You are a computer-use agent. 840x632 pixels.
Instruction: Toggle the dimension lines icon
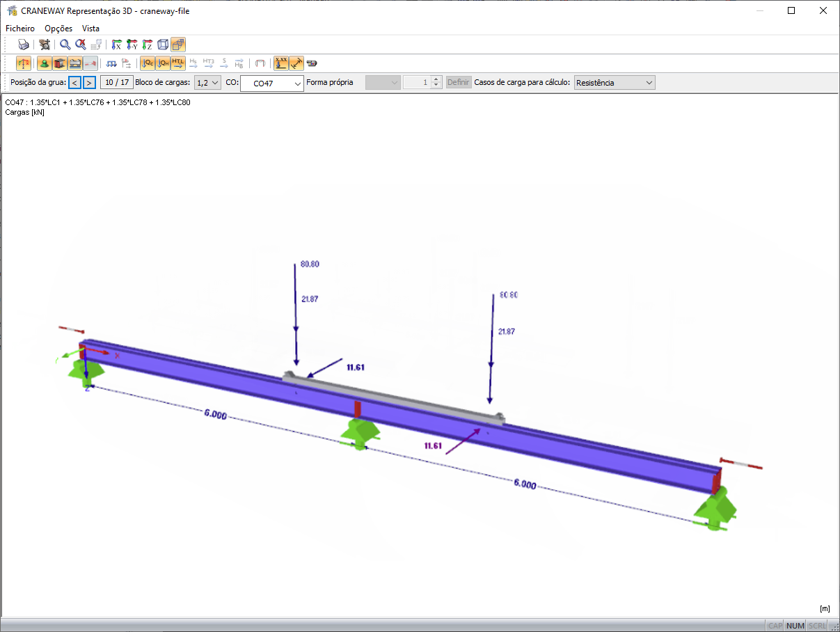coord(296,63)
